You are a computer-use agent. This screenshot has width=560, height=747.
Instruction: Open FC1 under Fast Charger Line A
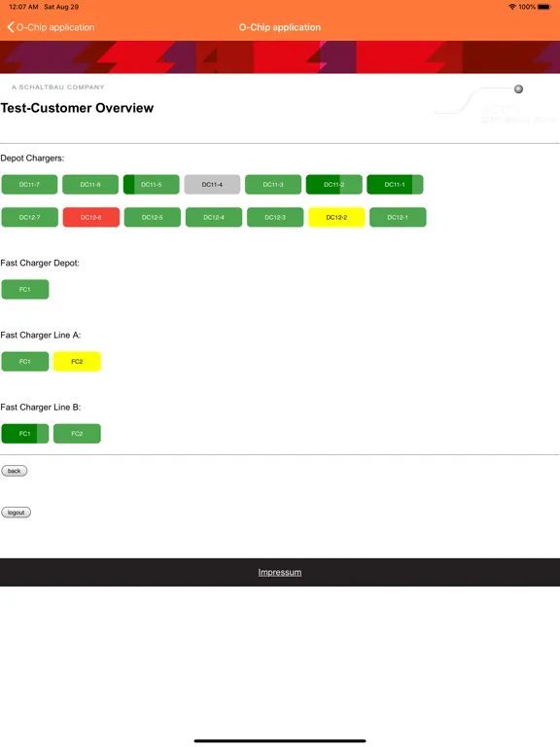pyautogui.click(x=25, y=361)
